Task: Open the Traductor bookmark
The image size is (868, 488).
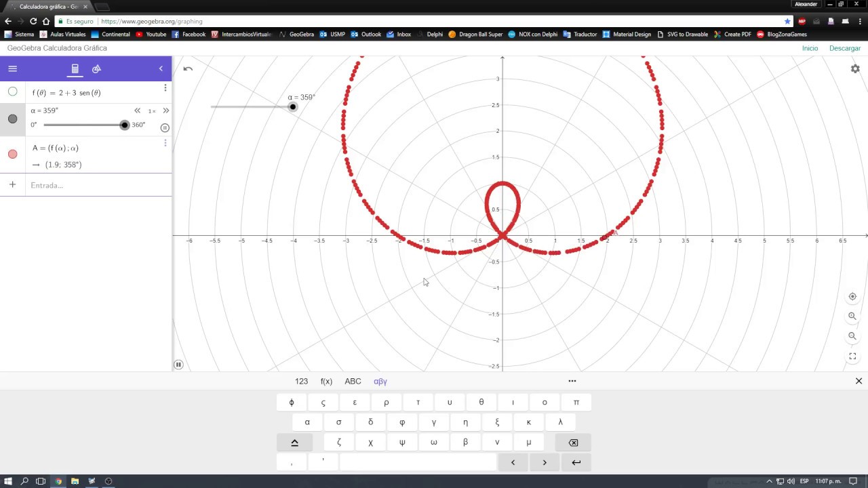Action: pyautogui.click(x=580, y=34)
